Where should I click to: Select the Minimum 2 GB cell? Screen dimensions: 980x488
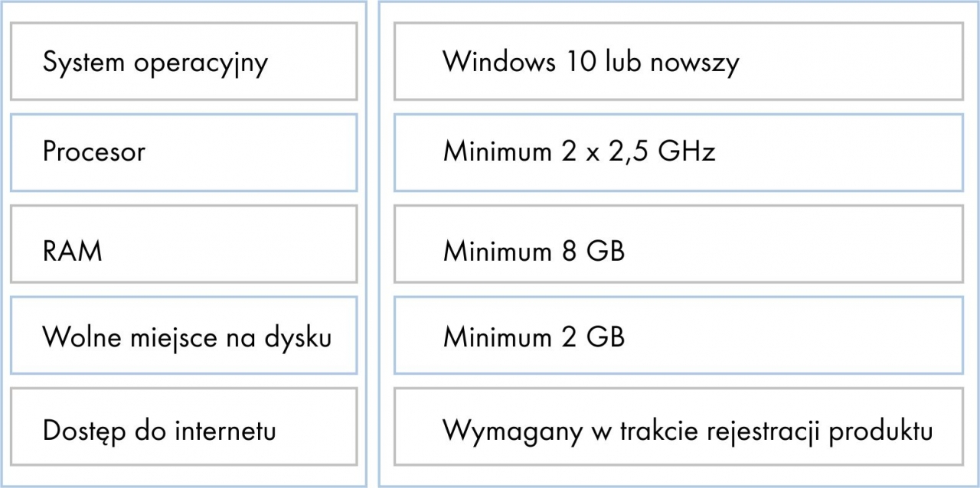pos(678,336)
